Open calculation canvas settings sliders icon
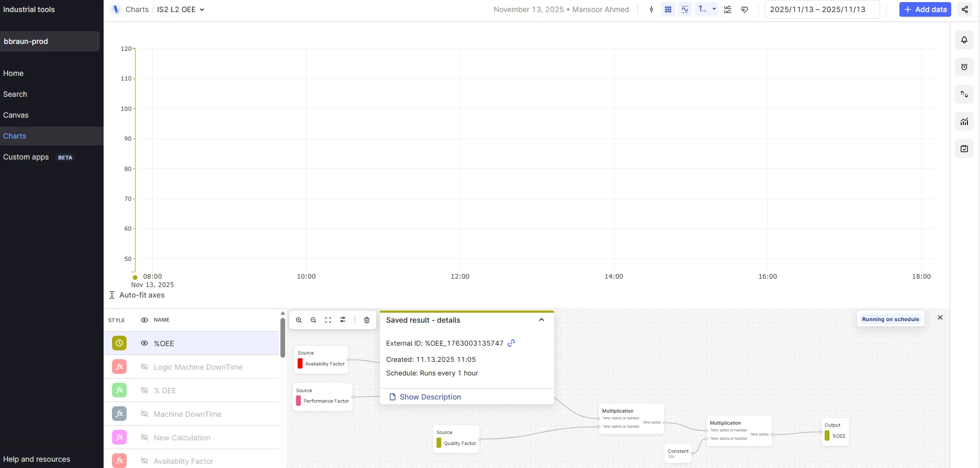 pyautogui.click(x=343, y=320)
